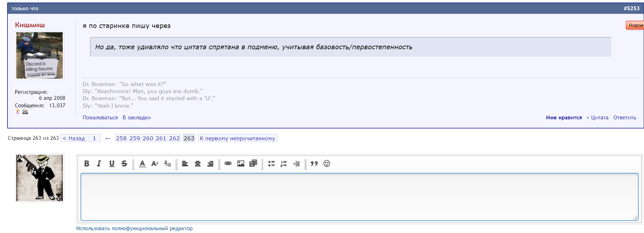Open the text color picker
This screenshot has width=644, height=233.
142,164
